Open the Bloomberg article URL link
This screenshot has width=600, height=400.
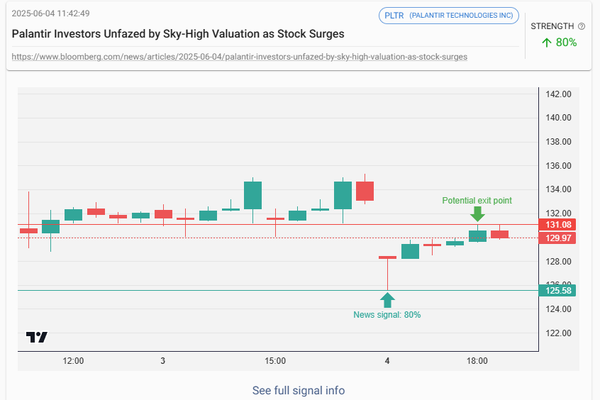[239, 57]
